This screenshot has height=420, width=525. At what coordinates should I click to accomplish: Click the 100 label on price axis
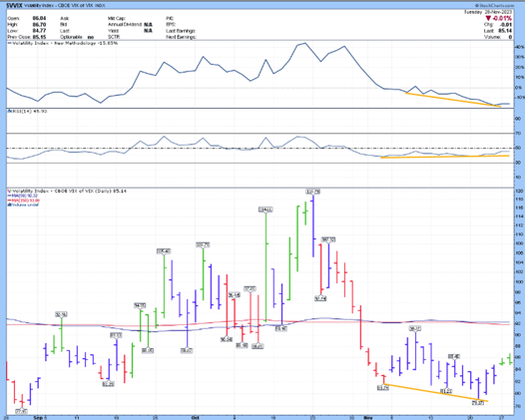(519, 281)
